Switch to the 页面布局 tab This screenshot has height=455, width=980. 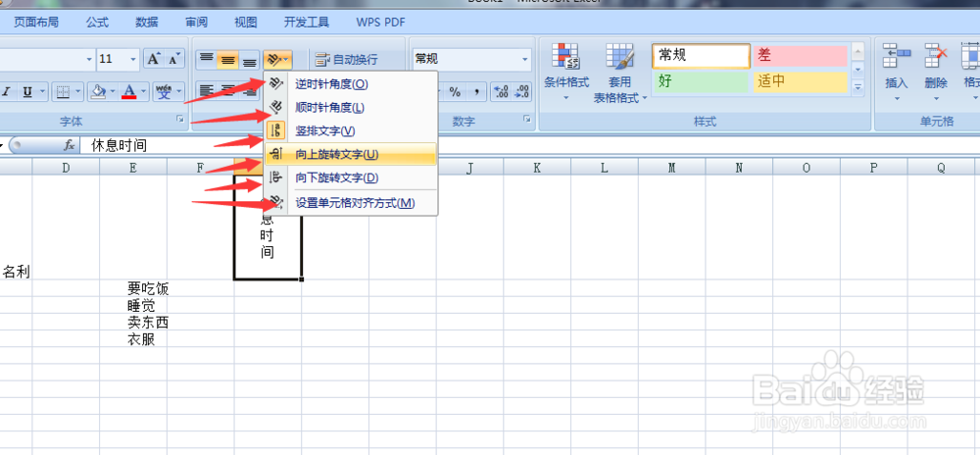(36, 23)
